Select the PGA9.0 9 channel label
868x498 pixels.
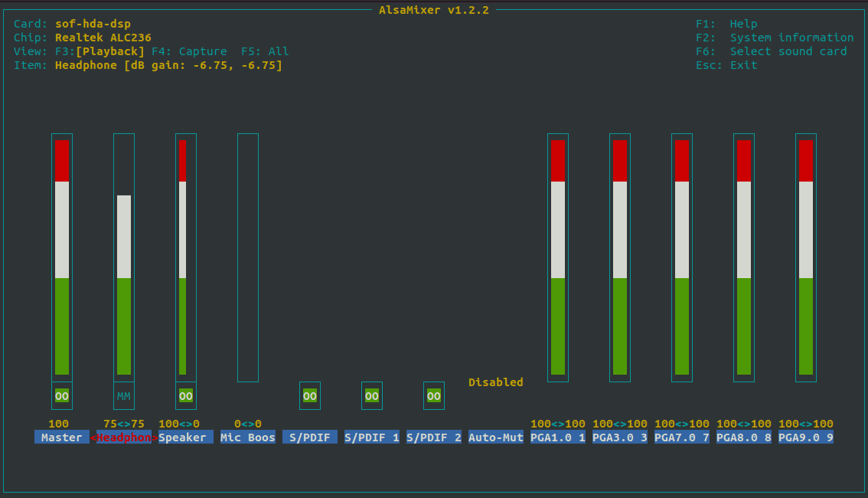[x=806, y=437]
